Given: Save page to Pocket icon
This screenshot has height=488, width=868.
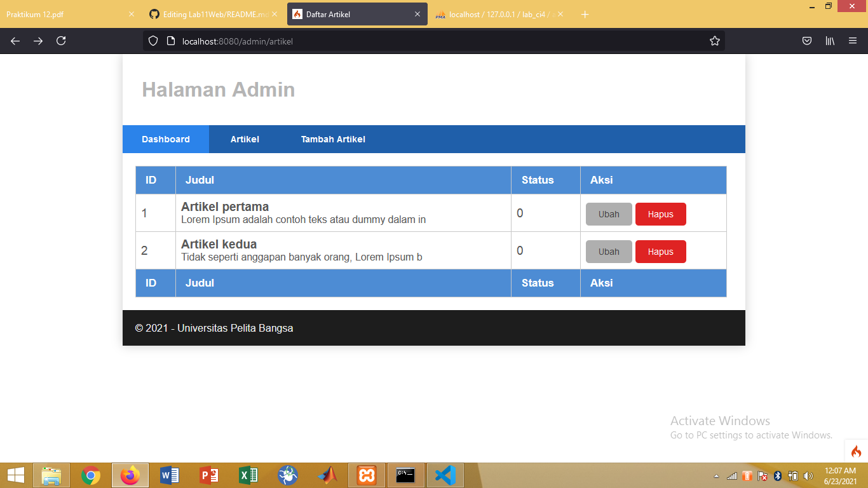Looking at the screenshot, I should [x=806, y=41].
